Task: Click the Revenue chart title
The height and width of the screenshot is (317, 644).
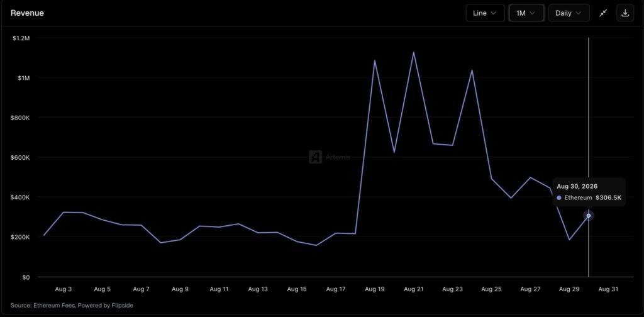Action: pos(27,13)
